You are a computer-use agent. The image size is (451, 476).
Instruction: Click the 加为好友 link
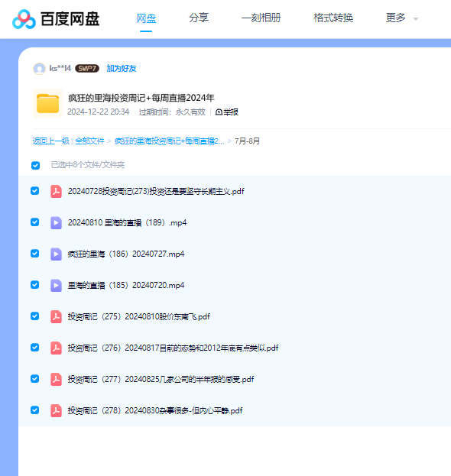122,69
